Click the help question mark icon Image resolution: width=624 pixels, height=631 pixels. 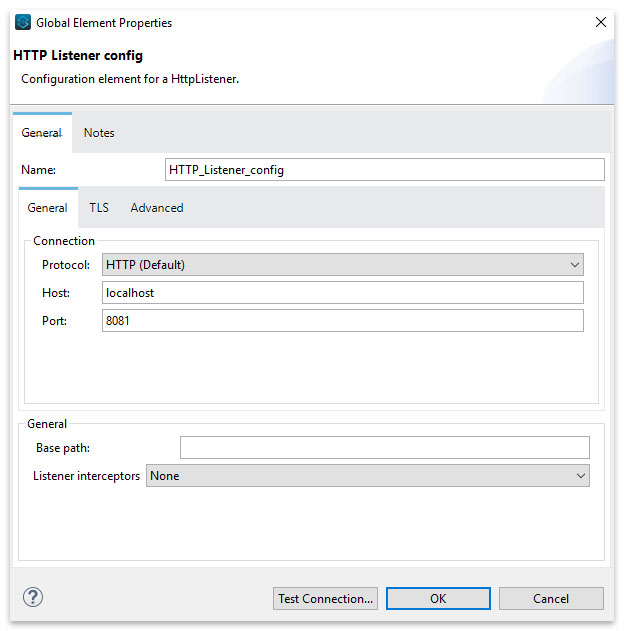point(33,597)
